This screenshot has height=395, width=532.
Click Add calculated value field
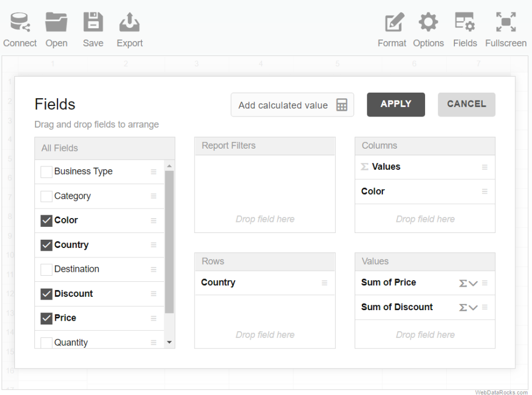click(292, 105)
